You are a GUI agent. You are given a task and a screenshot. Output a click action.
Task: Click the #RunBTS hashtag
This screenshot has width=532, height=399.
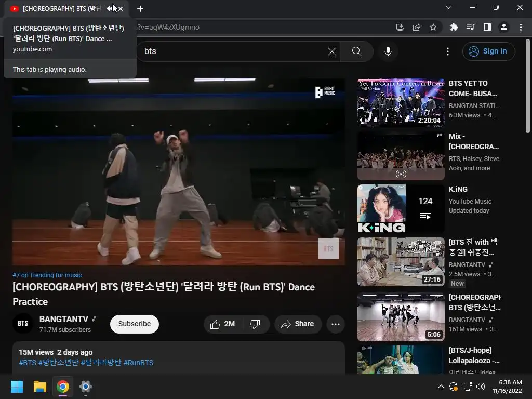(x=138, y=363)
